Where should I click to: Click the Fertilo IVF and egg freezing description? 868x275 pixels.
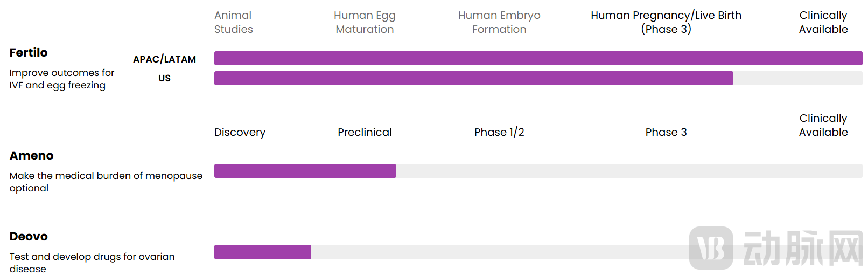pos(61,79)
